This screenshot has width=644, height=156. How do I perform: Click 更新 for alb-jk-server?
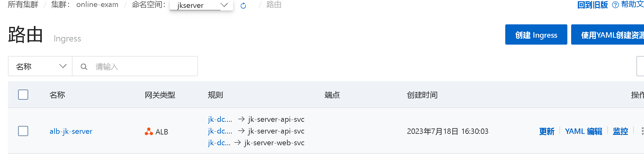pyautogui.click(x=547, y=131)
